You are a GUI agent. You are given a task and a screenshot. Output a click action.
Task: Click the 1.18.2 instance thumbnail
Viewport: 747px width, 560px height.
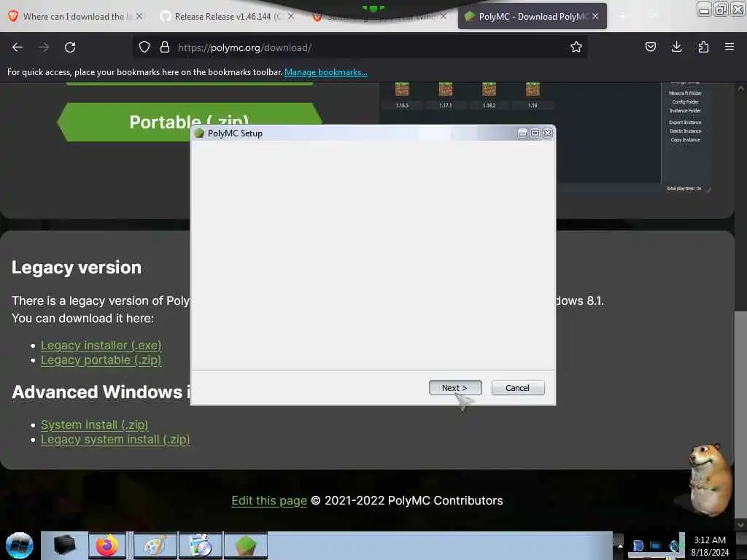489,96
